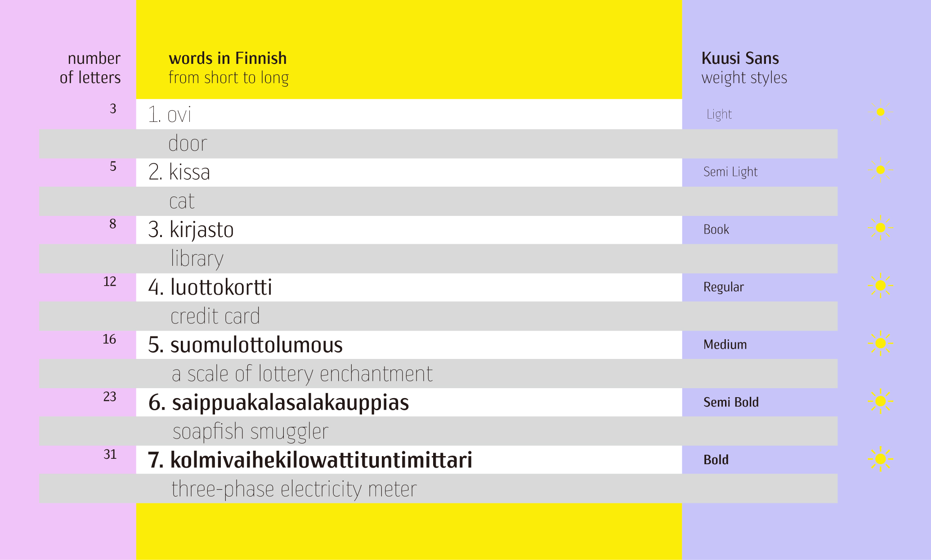Click the word kirjasto
The width and height of the screenshot is (931, 560).
pos(201,230)
